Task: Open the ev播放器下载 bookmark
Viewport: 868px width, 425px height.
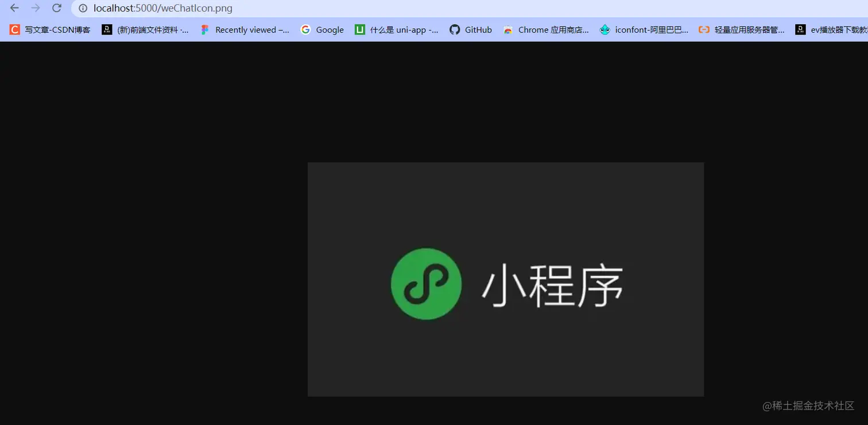Action: pyautogui.click(x=831, y=30)
